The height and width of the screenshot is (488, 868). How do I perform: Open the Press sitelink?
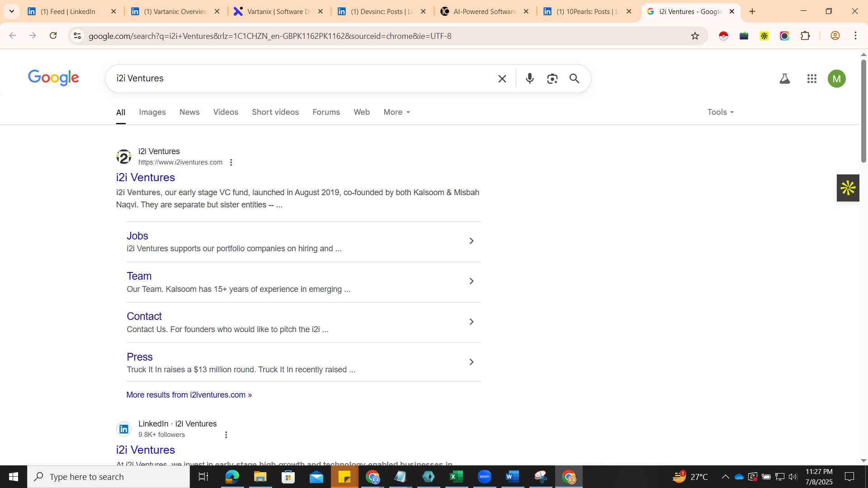click(140, 357)
